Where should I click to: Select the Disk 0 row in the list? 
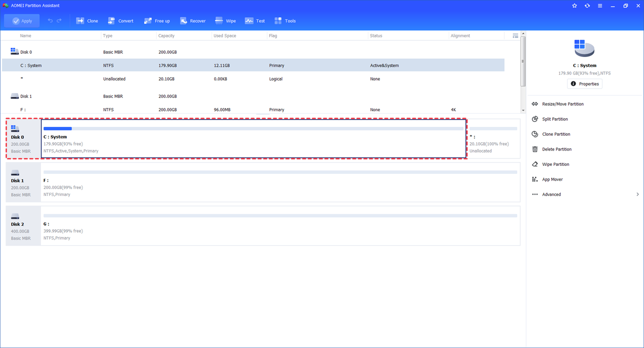tap(253, 52)
